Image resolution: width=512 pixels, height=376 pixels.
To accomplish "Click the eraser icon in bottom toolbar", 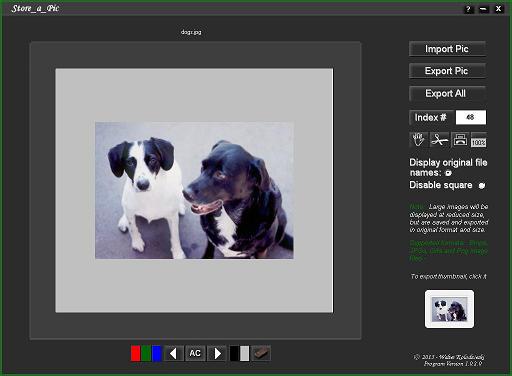I will click(x=261, y=353).
